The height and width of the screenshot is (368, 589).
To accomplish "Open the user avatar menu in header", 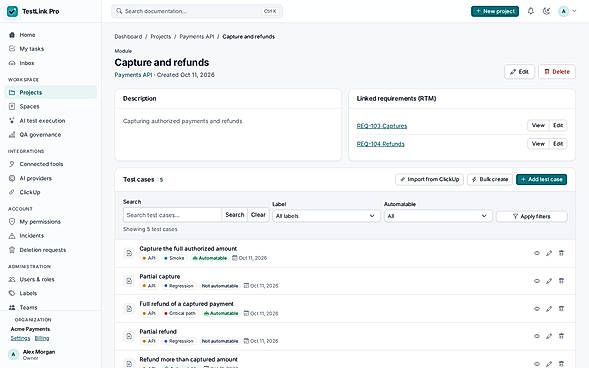I will coord(567,11).
